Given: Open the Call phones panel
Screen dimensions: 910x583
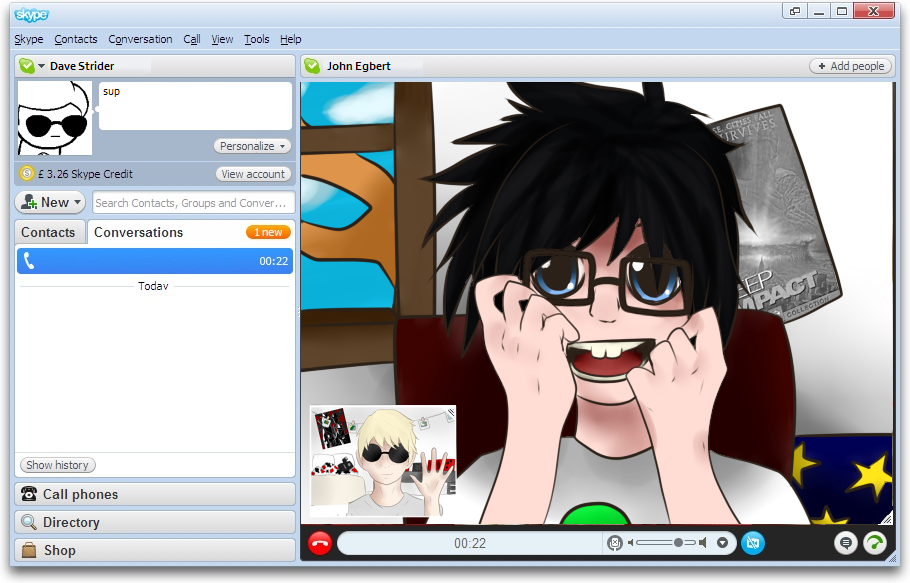Looking at the screenshot, I should pyautogui.click(x=155, y=494).
